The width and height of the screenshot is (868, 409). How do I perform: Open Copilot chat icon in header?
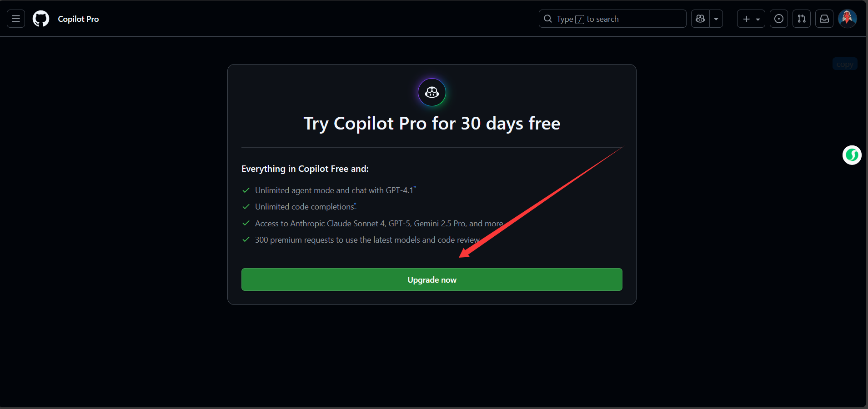click(x=700, y=19)
